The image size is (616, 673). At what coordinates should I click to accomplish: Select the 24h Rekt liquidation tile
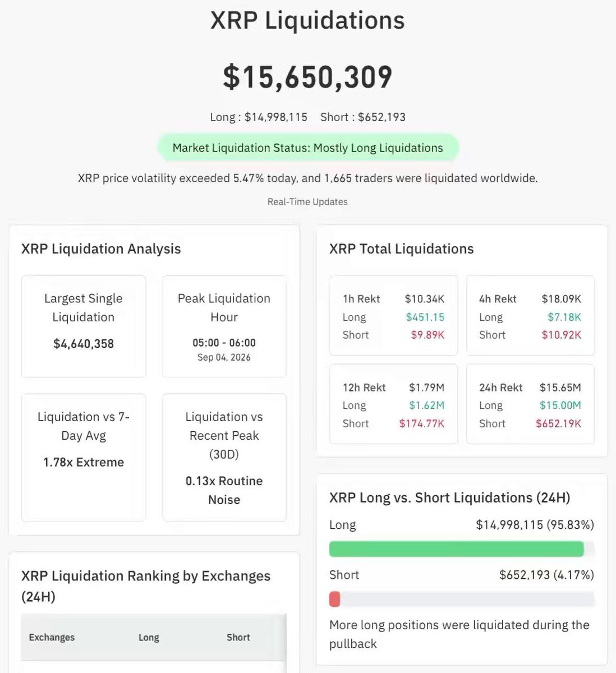pos(530,404)
